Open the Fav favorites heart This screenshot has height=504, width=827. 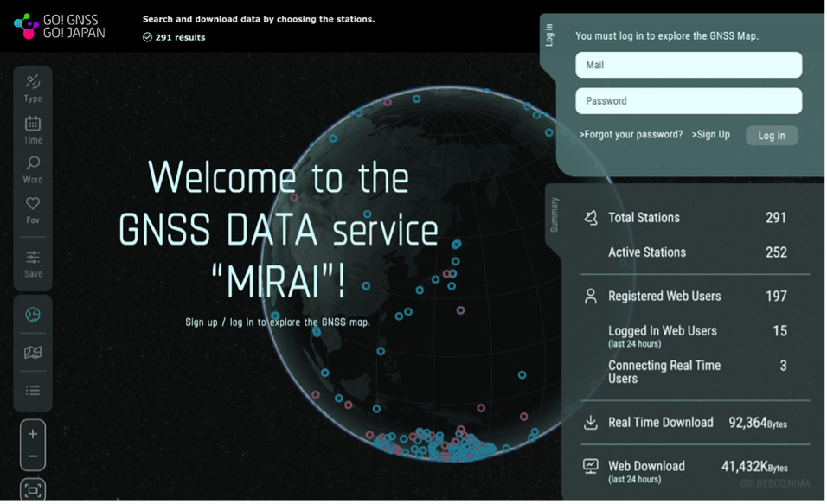coord(33,210)
